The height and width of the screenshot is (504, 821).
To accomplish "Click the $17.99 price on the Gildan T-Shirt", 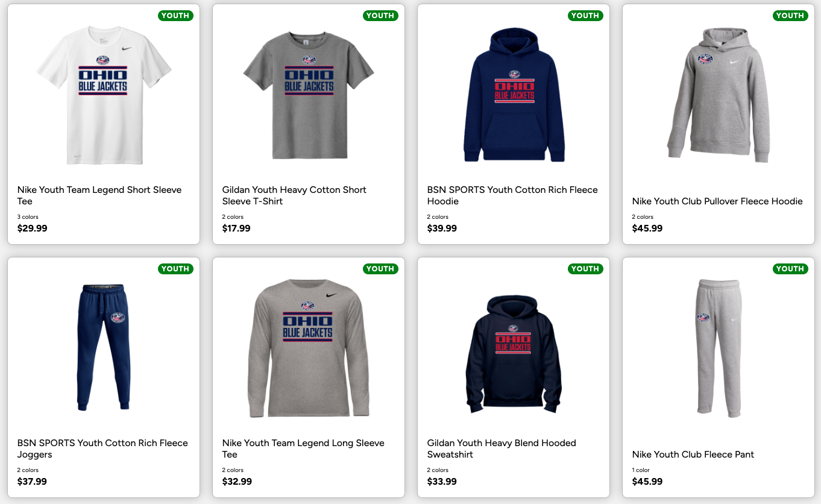I will click(236, 228).
